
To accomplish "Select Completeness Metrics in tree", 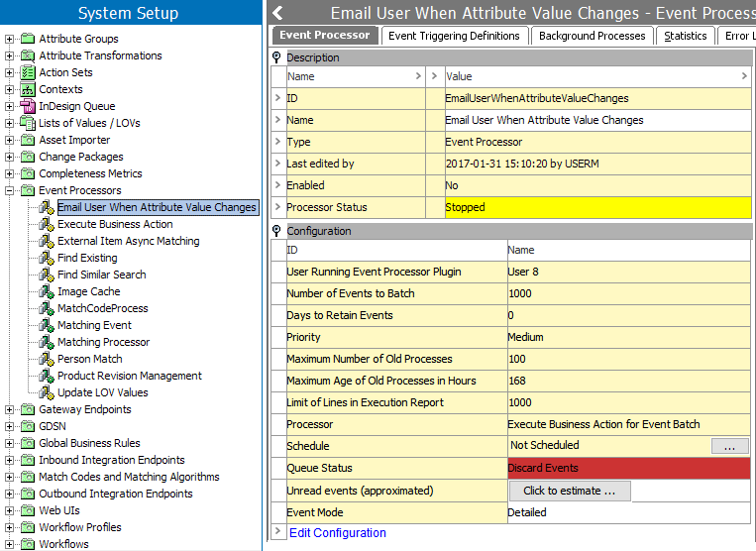I will pyautogui.click(x=90, y=173).
